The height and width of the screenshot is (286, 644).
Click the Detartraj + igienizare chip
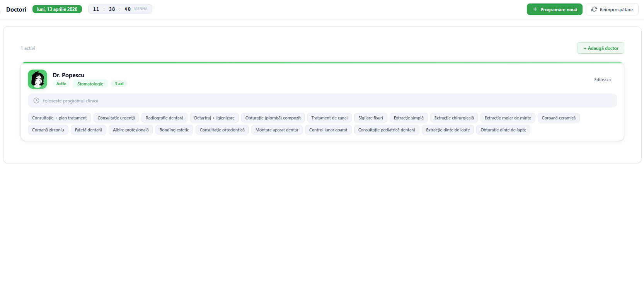tap(214, 118)
